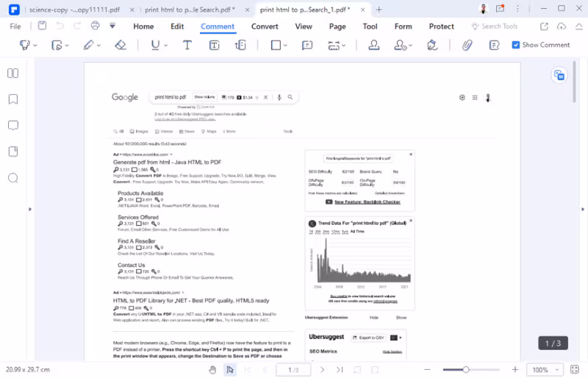The width and height of the screenshot is (588, 378).
Task: Open the shapes dropdown arrow
Action: click(285, 46)
